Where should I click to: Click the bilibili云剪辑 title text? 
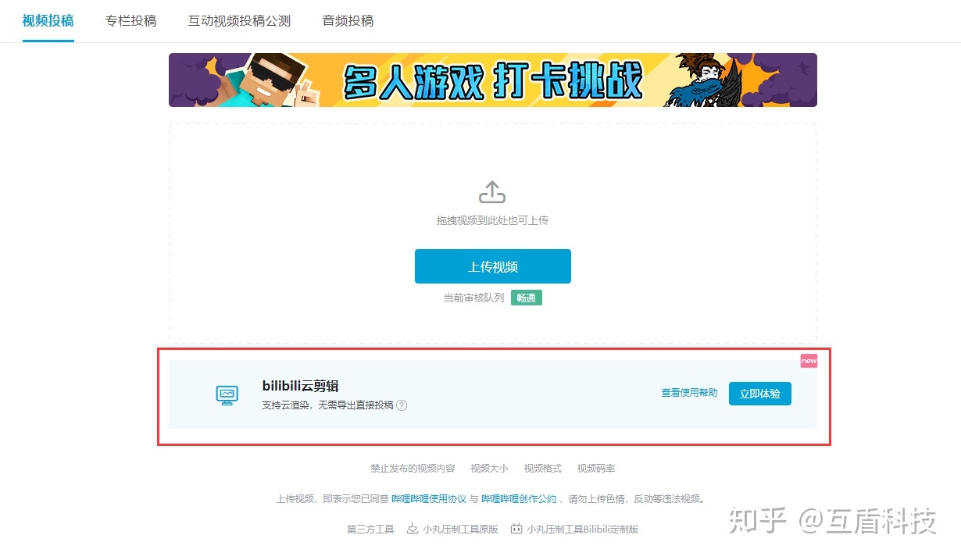pos(301,386)
